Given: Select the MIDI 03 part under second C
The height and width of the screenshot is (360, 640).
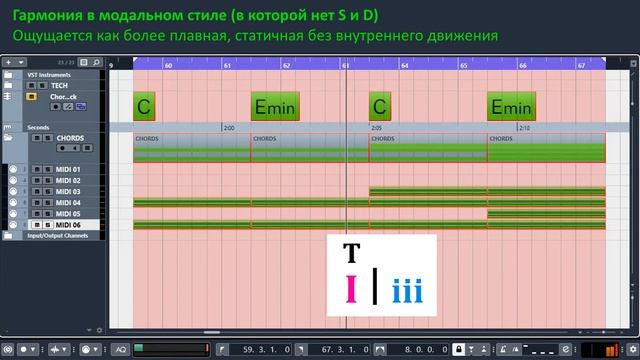Looking at the screenshot, I should click(x=428, y=191).
